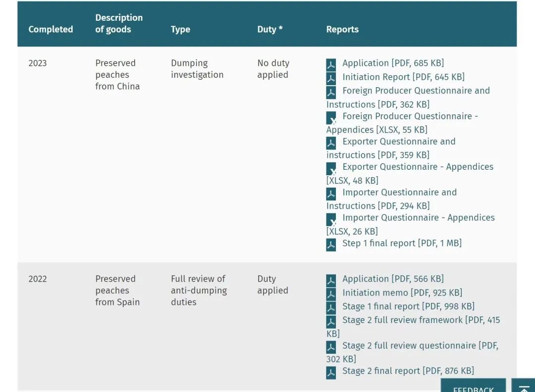This screenshot has width=535, height=392.
Task: Open Application PDF 685 KB link
Action: coord(393,63)
